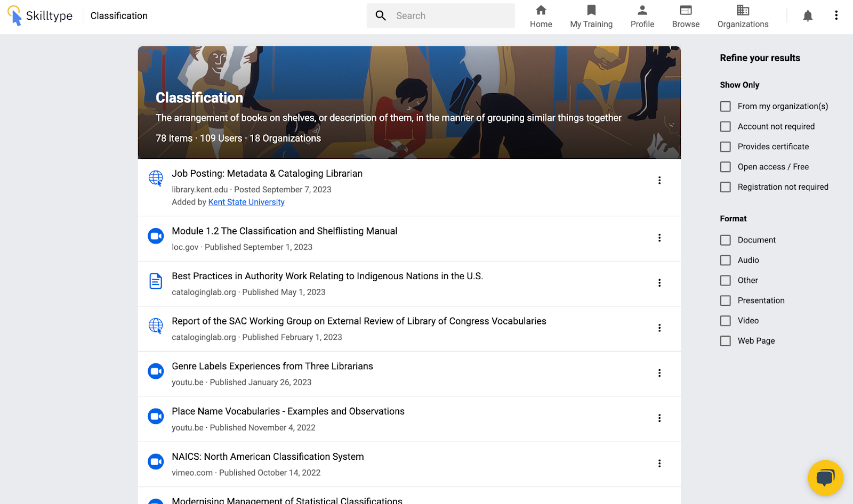Image resolution: width=853 pixels, height=504 pixels.
Task: Open the notifications bell
Action: tap(808, 16)
